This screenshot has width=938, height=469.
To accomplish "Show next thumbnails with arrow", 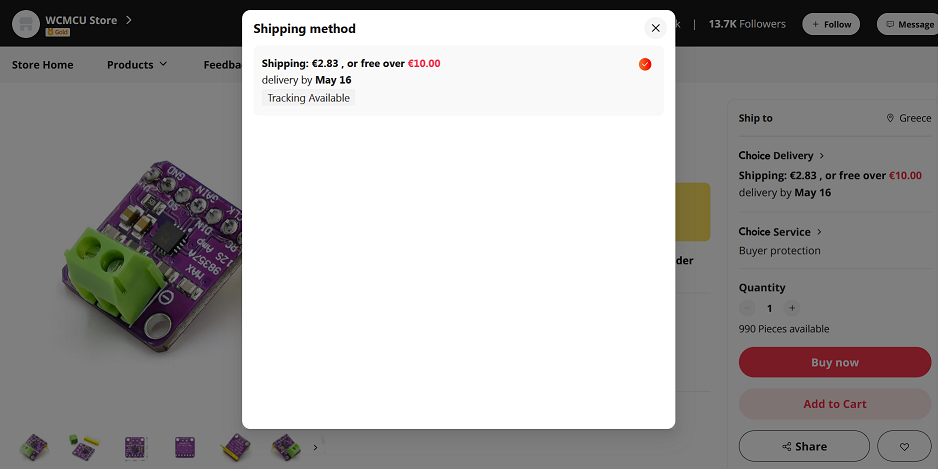I will coord(315,447).
